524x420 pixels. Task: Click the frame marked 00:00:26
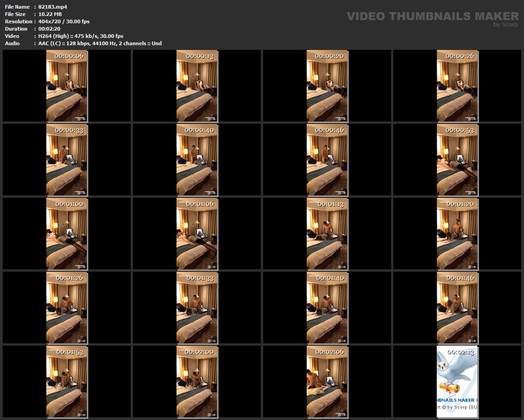click(457, 86)
